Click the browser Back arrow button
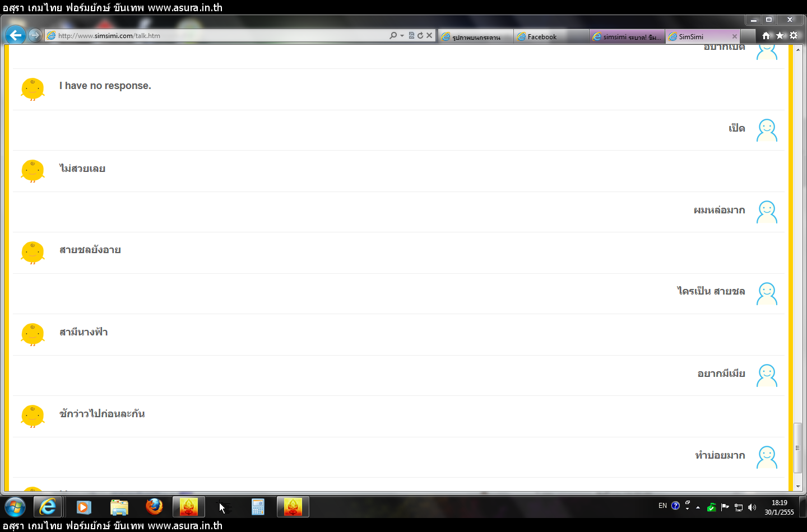This screenshot has width=807, height=532. click(15, 35)
